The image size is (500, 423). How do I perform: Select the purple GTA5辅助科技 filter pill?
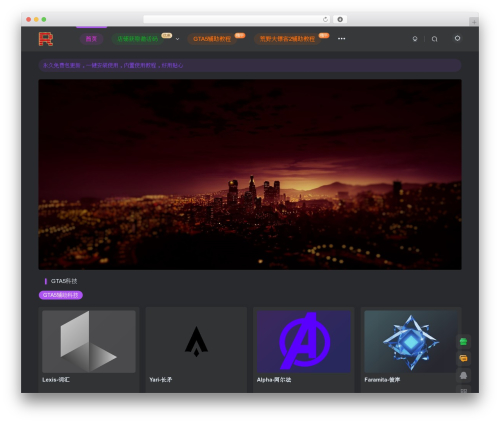(x=61, y=295)
